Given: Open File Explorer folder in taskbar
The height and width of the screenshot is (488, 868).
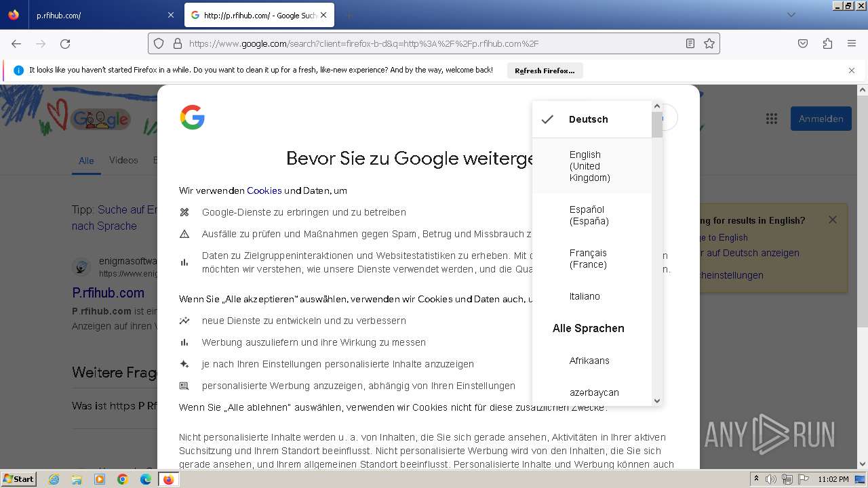Looking at the screenshot, I should pos(77,479).
